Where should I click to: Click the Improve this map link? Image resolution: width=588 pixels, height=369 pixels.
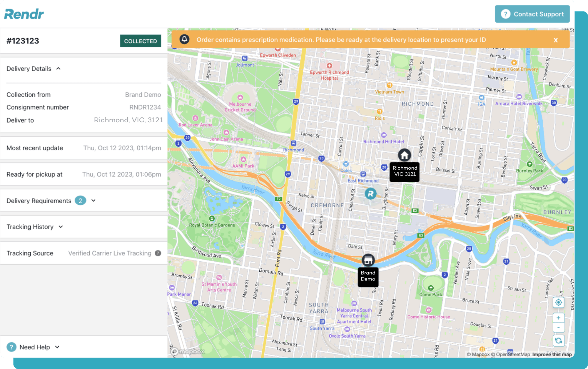coord(552,354)
